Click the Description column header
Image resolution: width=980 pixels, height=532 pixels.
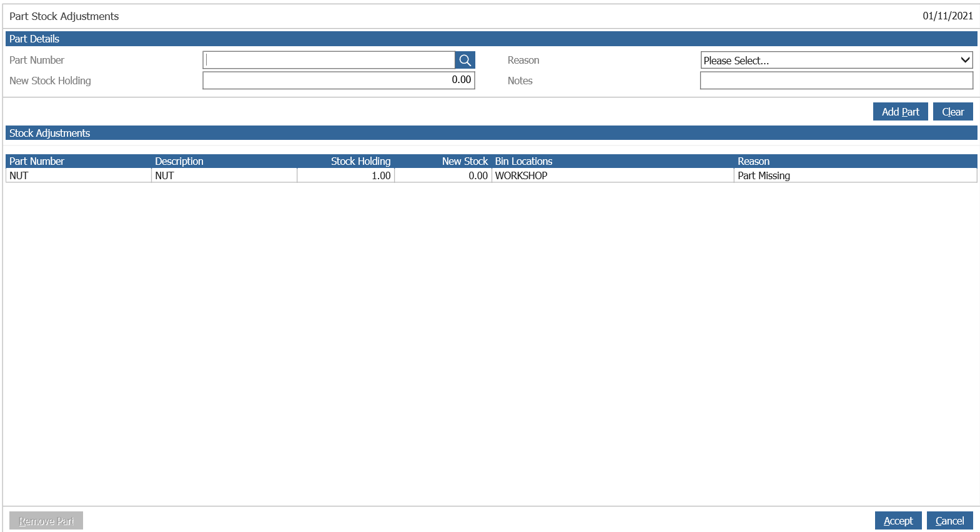179,161
